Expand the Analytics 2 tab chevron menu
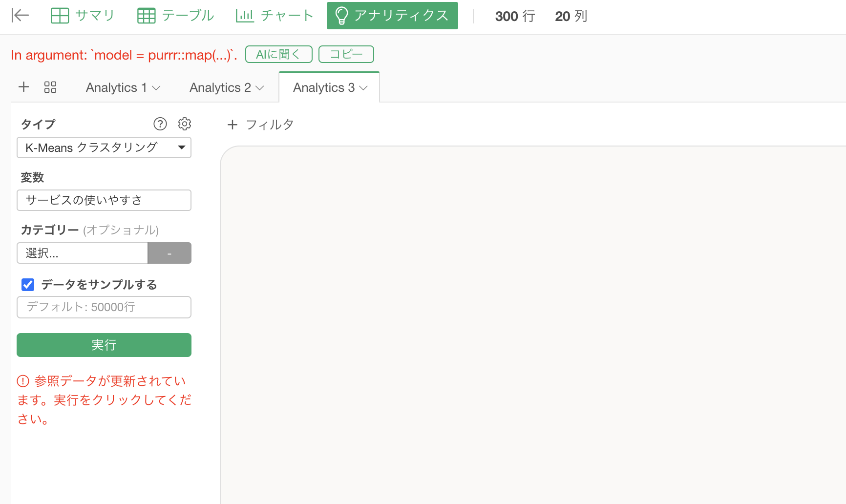This screenshot has width=846, height=504. point(260,88)
